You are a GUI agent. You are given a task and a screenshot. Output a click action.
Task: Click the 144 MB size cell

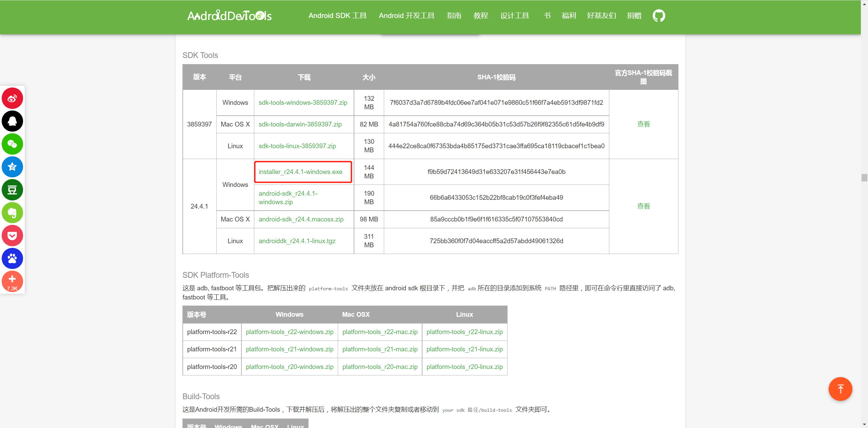click(369, 172)
